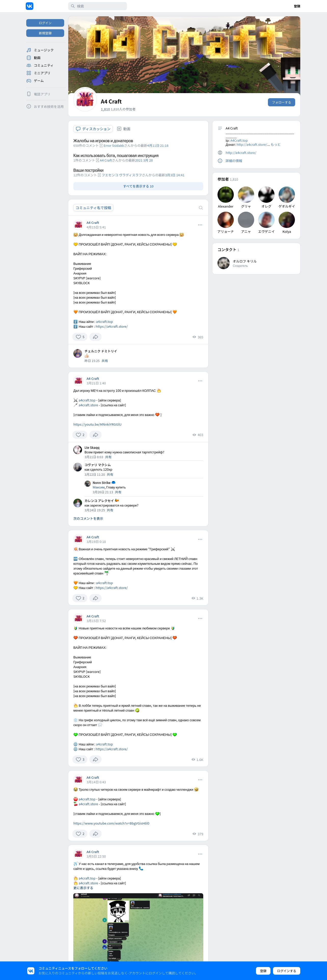This screenshot has height=980, width=327.
Task: Open Alexander's member avatar
Action: [225, 195]
